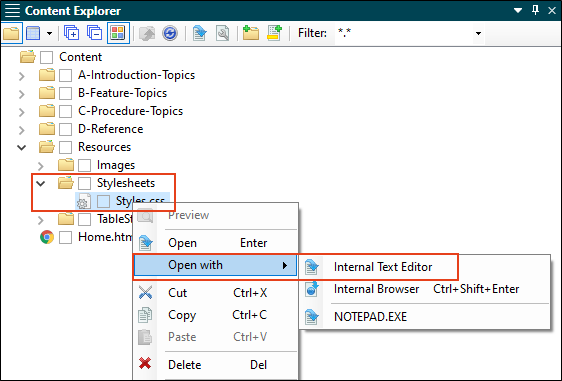Click the Expand All toolbar icon

point(71,33)
